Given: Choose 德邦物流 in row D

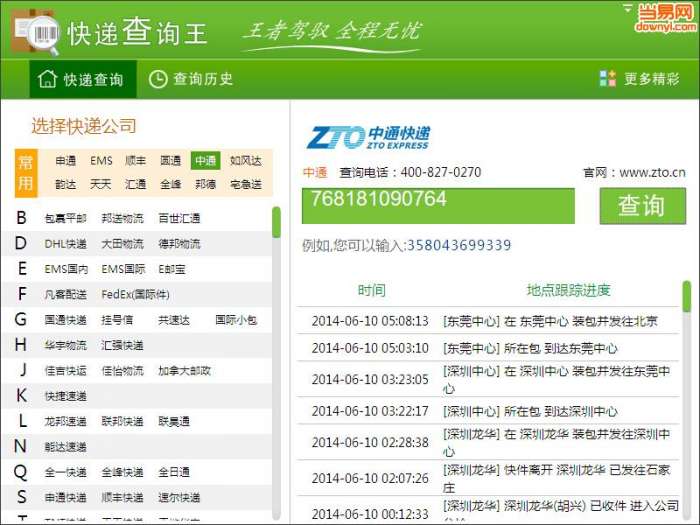Looking at the screenshot, I should [179, 244].
